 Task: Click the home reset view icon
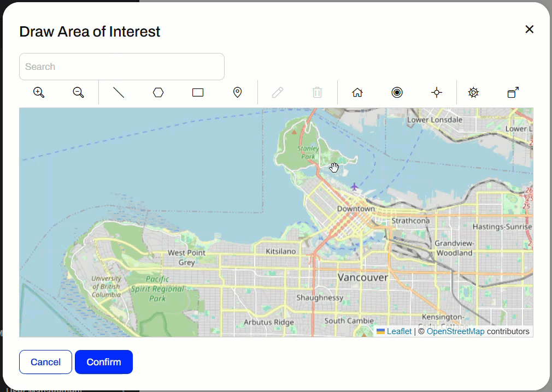tap(357, 92)
